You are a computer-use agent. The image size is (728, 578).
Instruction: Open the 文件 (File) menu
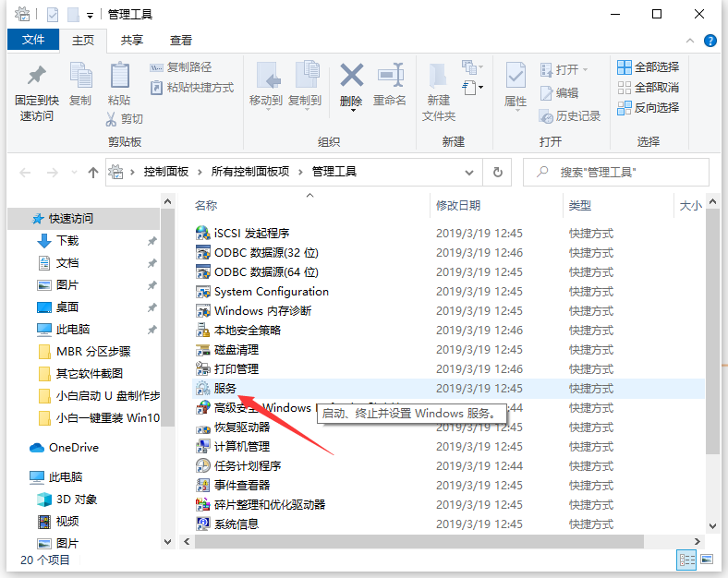tap(33, 41)
